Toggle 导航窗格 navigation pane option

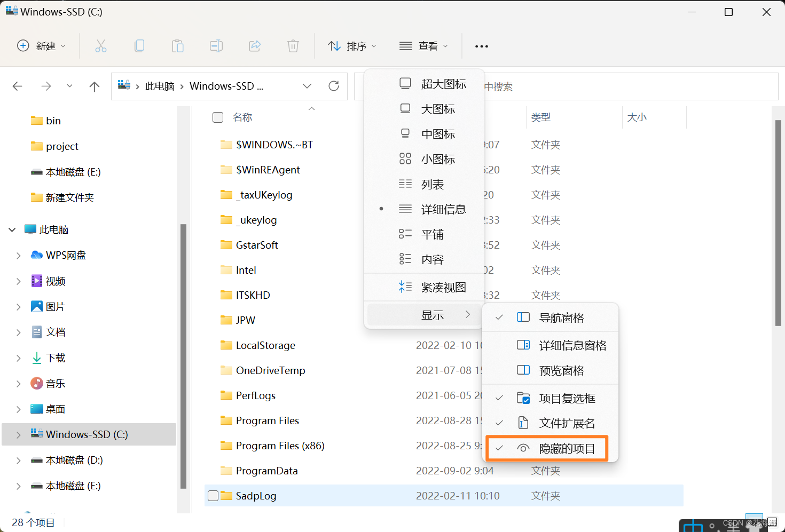550,317
